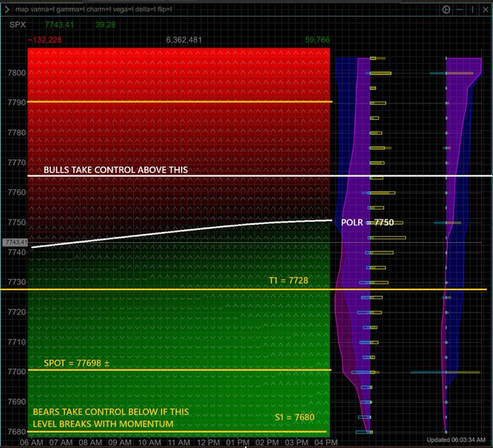Viewport: 493px width, 448px height.
Task: Click the 7700 price axis label
Action: click(x=17, y=372)
